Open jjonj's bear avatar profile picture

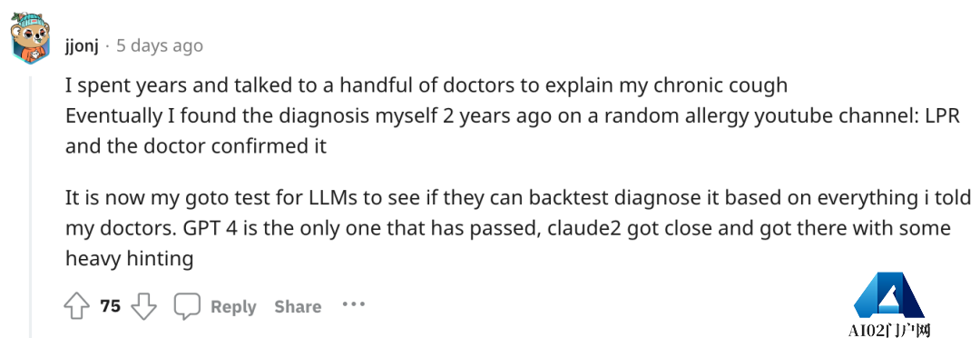[30, 37]
